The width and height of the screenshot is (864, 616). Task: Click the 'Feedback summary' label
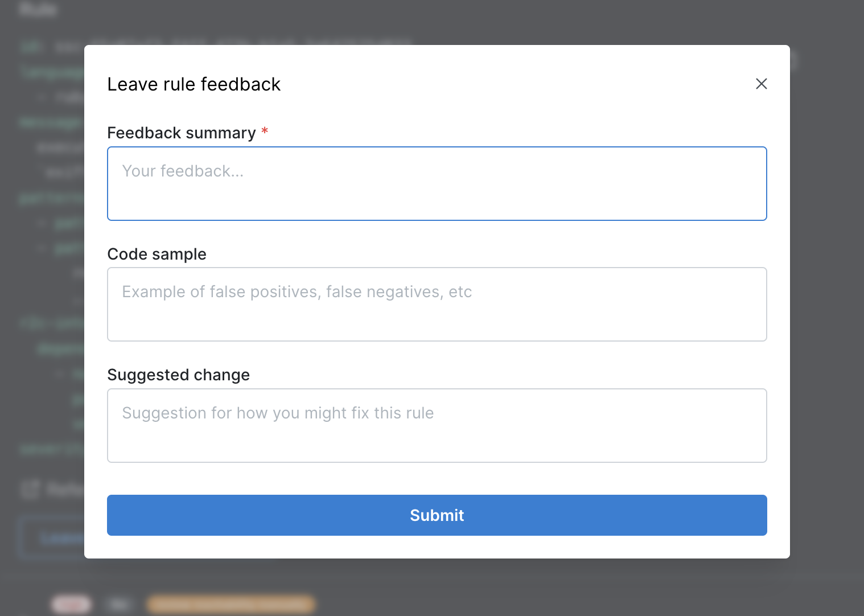click(180, 133)
